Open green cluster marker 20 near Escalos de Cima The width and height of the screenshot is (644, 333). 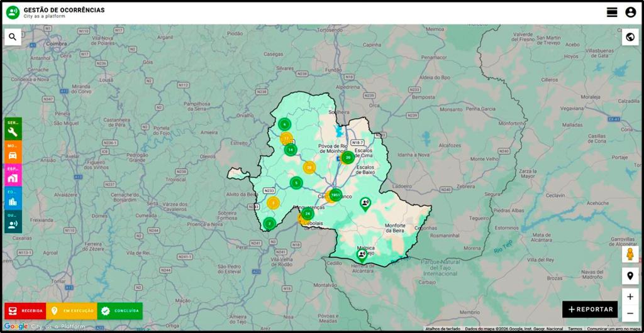click(348, 158)
